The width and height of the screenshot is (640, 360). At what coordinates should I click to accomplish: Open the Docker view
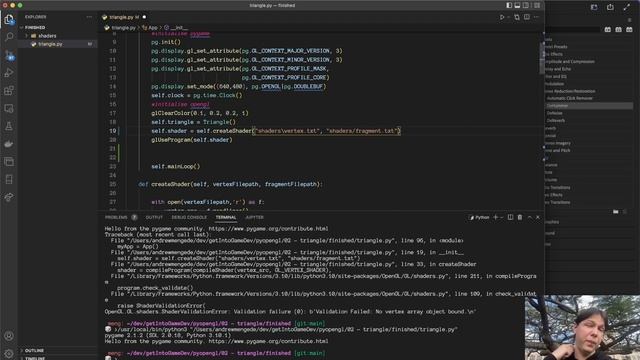tap(9, 144)
